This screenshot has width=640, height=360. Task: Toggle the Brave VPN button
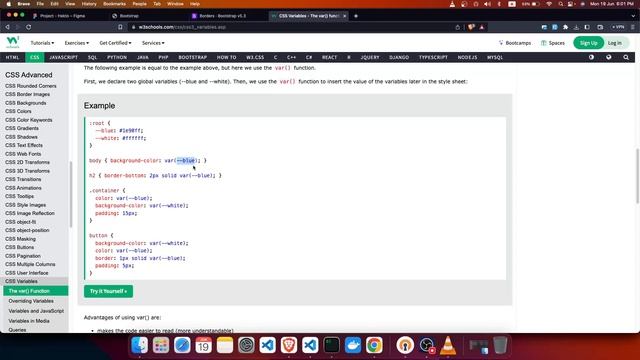(618, 27)
